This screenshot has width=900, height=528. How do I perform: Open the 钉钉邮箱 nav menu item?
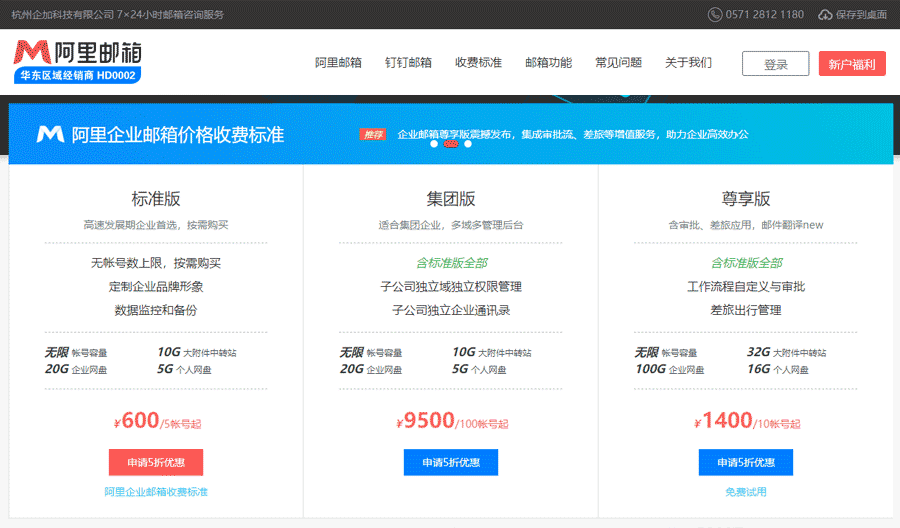pos(408,63)
